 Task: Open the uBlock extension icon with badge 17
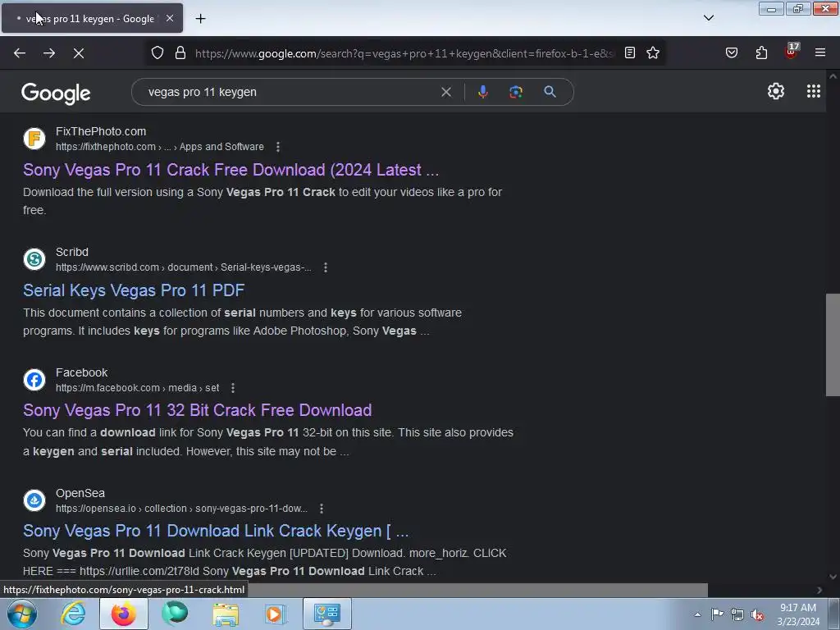(x=791, y=52)
